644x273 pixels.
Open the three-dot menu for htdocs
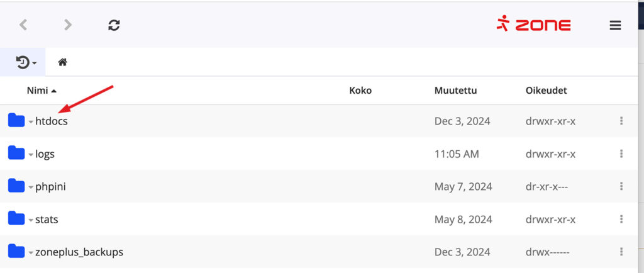621,121
